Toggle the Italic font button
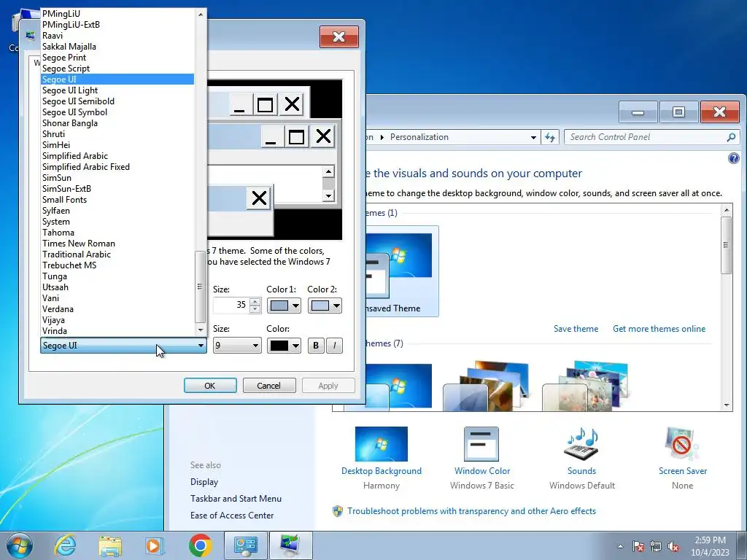This screenshot has height=560, width=747. tap(334, 346)
